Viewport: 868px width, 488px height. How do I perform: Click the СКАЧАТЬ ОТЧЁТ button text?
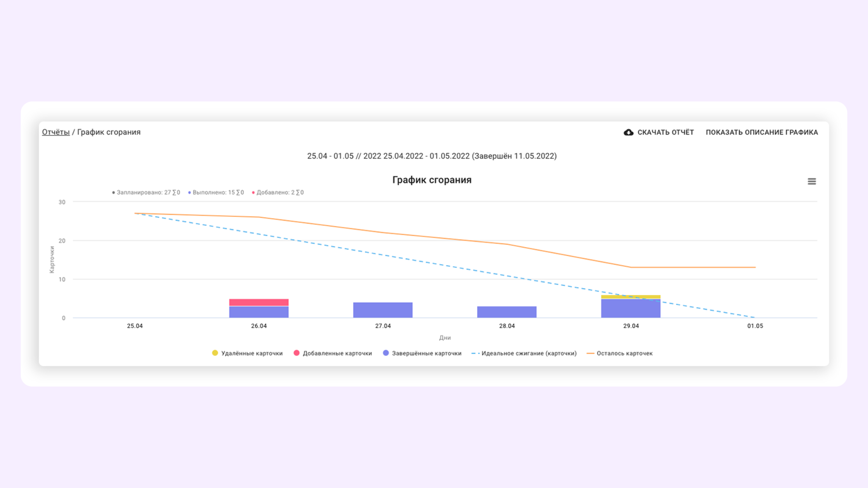[x=665, y=132]
